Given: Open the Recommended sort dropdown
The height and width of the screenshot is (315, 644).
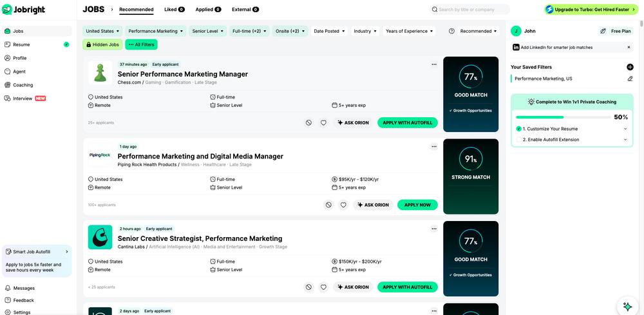Looking at the screenshot, I should coord(478,31).
